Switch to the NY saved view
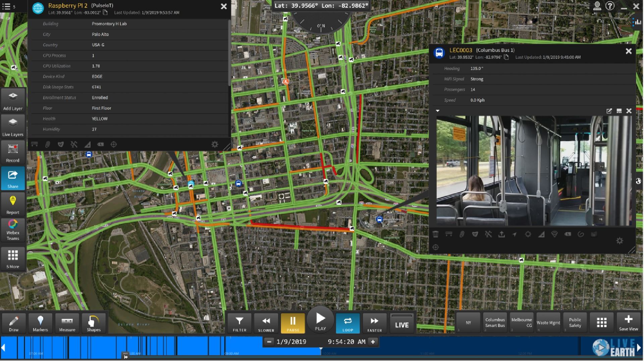Screen dimensions: 644x362 tap(468, 322)
